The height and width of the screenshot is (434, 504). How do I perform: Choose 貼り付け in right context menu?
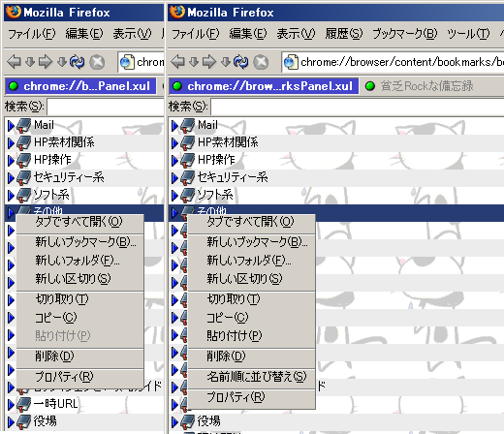(x=251, y=336)
